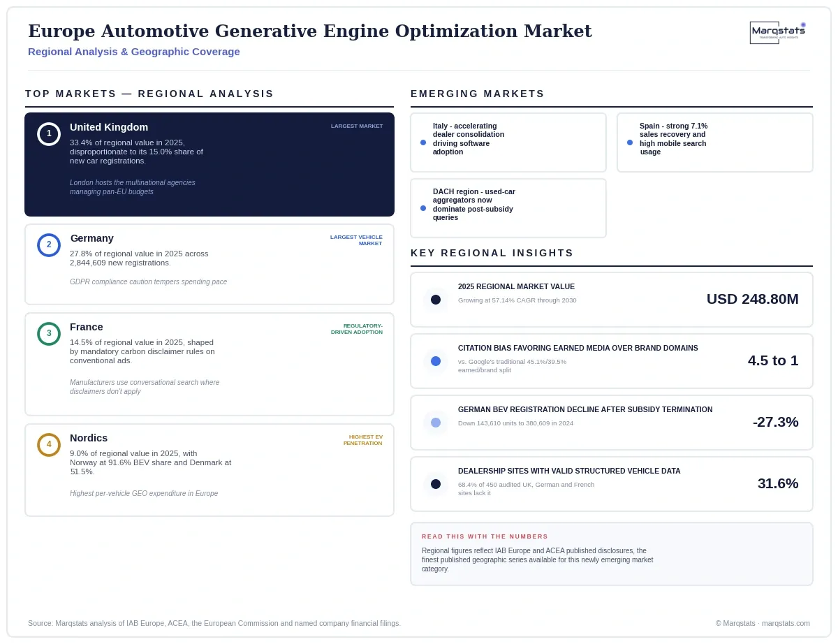
Task: Open marqstats.com footer link
Action: point(786,623)
